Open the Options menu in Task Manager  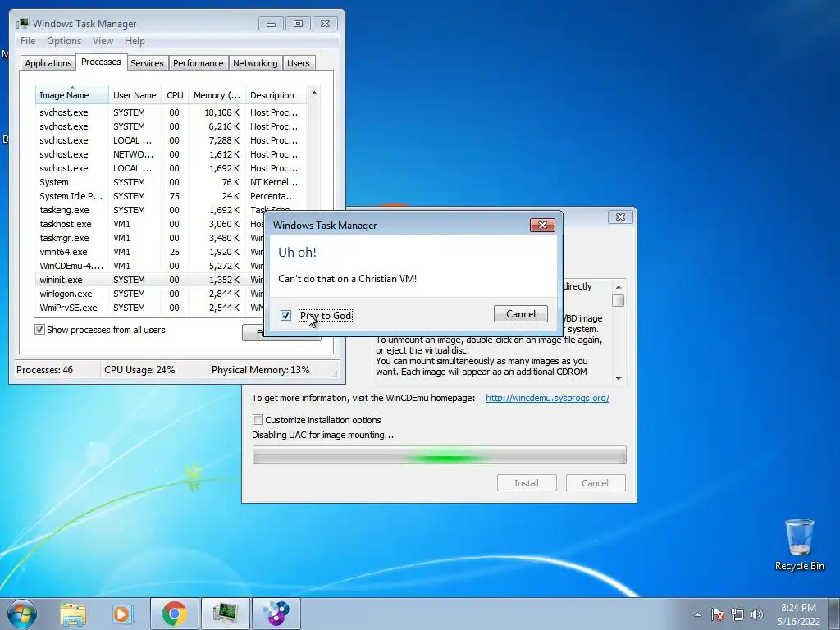pos(64,41)
